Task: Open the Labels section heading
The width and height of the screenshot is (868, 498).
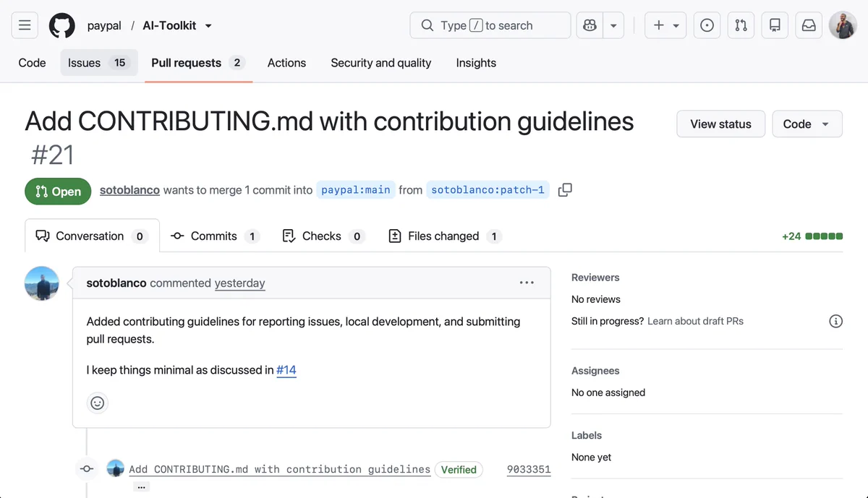Action: [587, 435]
